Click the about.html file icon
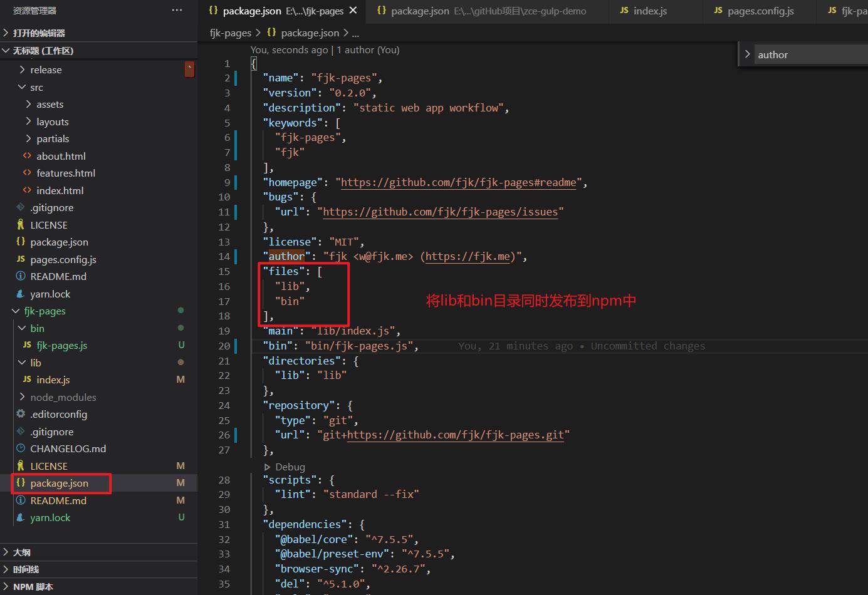868x595 pixels. [27, 155]
